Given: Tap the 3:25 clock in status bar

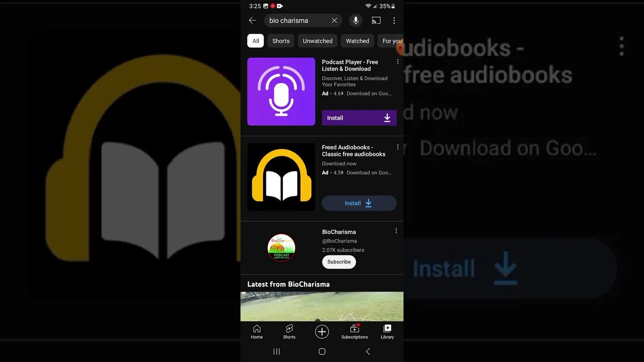Looking at the screenshot, I should point(255,6).
